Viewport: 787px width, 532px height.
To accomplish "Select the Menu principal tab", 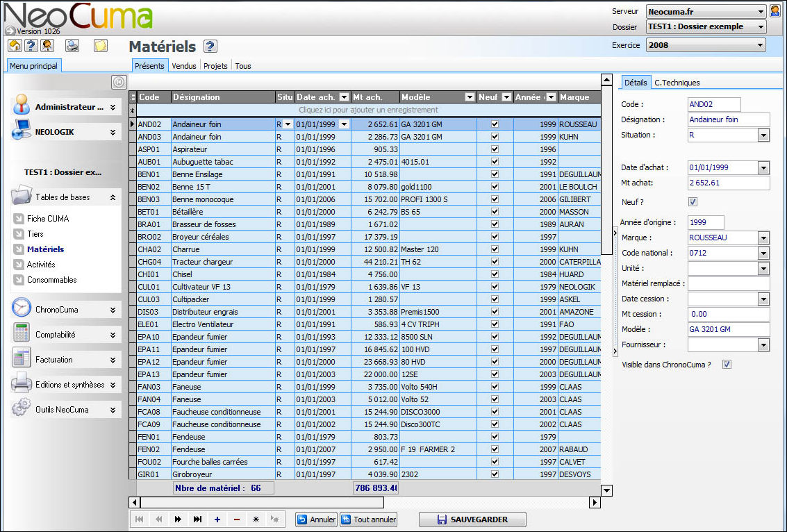I will pos(33,66).
